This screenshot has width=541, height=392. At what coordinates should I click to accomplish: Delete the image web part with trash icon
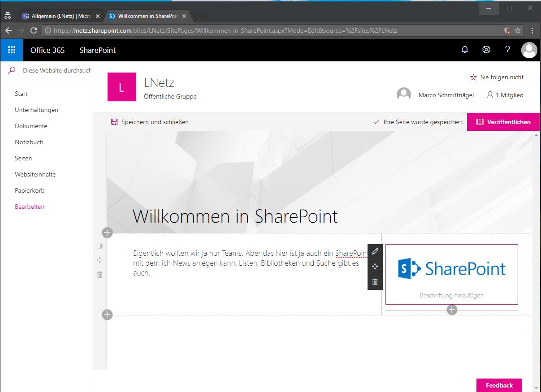click(x=375, y=282)
